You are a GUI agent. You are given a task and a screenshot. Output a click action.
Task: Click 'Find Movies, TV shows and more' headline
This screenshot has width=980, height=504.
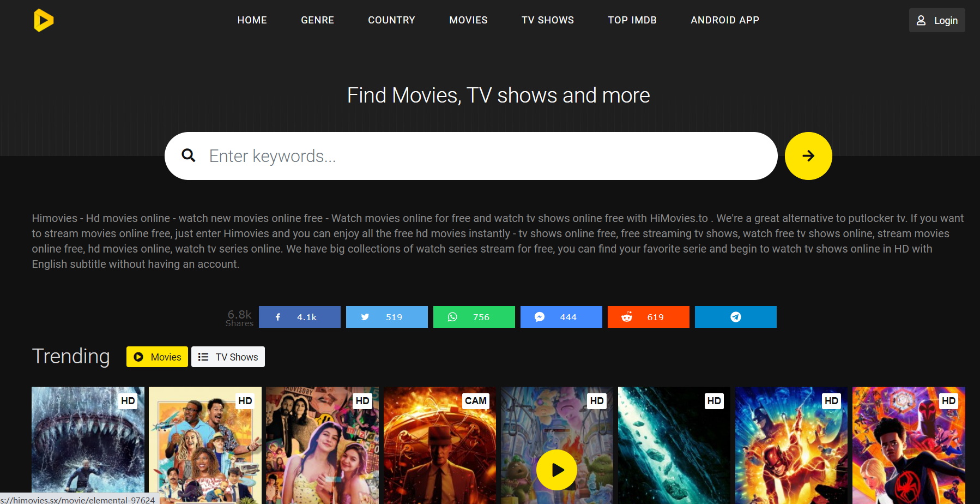pyautogui.click(x=498, y=95)
